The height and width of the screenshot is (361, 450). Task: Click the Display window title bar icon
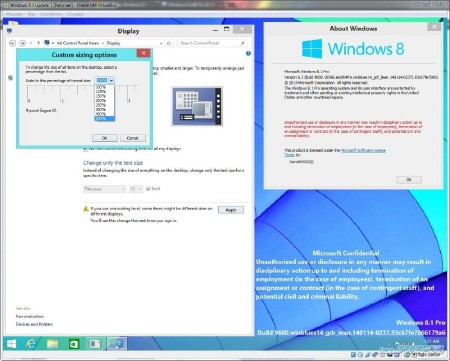(x=9, y=31)
